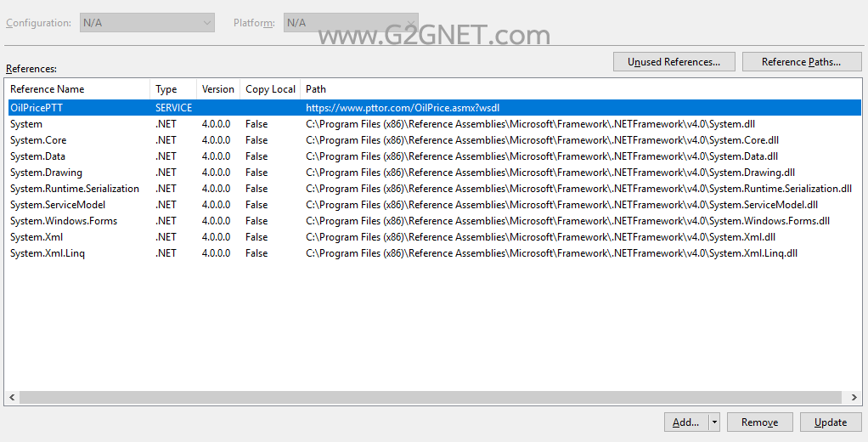Viewport: 868px width, 442px height.
Task: Click the horizontal scrollbar left arrow
Action: pos(12,397)
